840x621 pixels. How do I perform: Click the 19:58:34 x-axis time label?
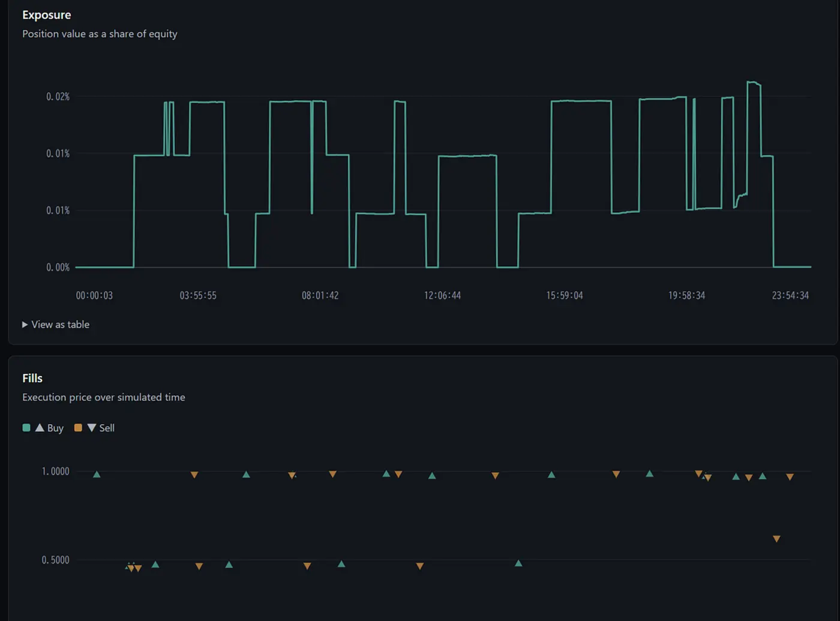(x=687, y=295)
